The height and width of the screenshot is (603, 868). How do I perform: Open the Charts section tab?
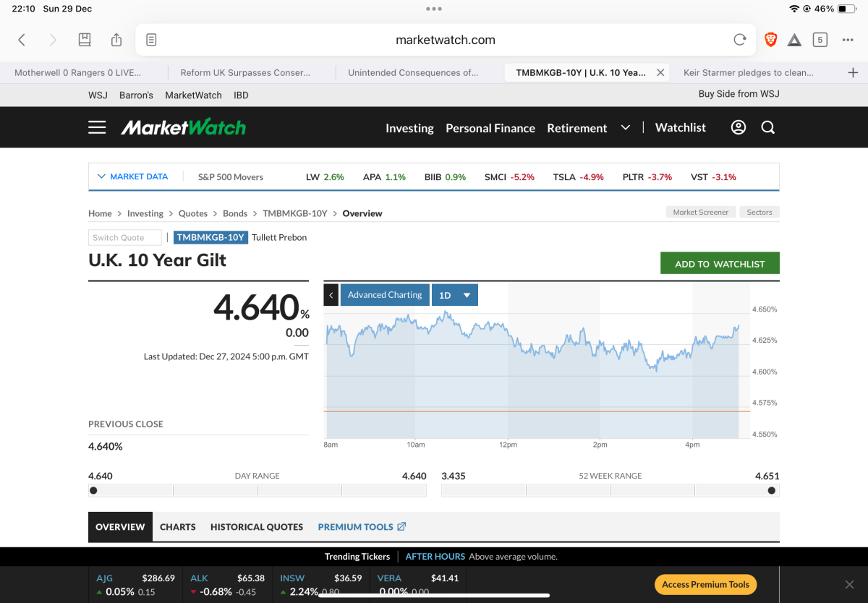(x=178, y=527)
